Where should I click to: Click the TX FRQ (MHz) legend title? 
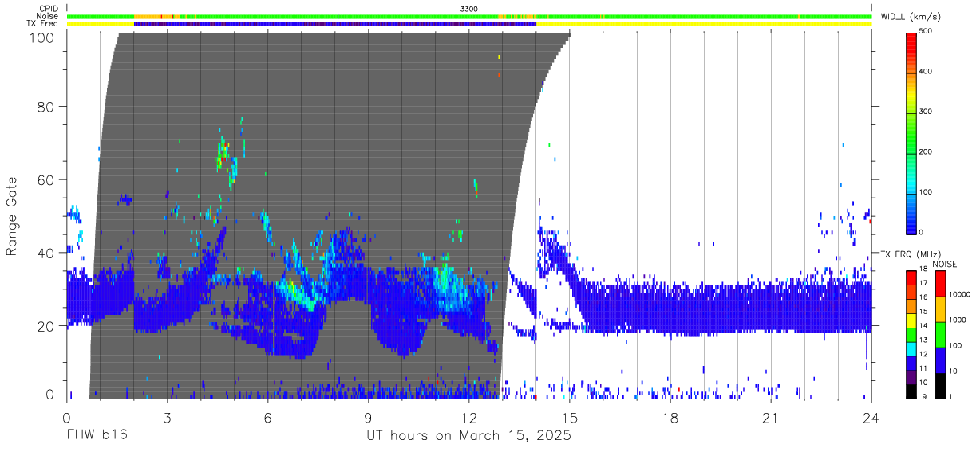(910, 254)
